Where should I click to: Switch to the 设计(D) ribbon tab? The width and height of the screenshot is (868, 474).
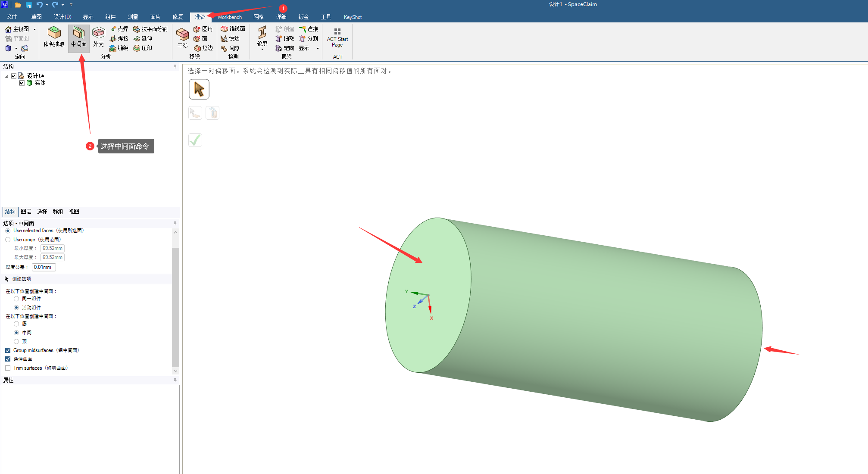tap(62, 17)
